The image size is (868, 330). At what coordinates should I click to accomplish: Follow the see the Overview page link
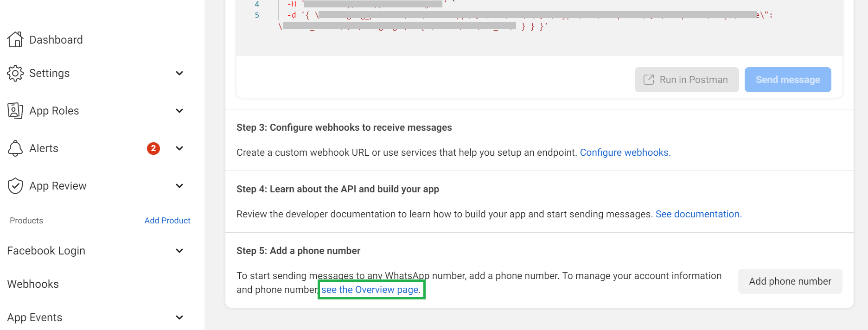tap(371, 290)
